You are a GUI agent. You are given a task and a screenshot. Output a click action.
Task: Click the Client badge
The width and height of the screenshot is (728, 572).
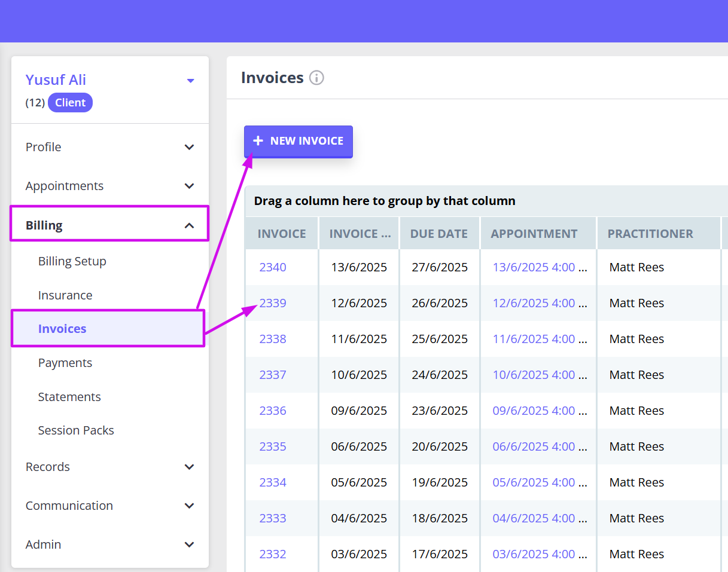71,103
